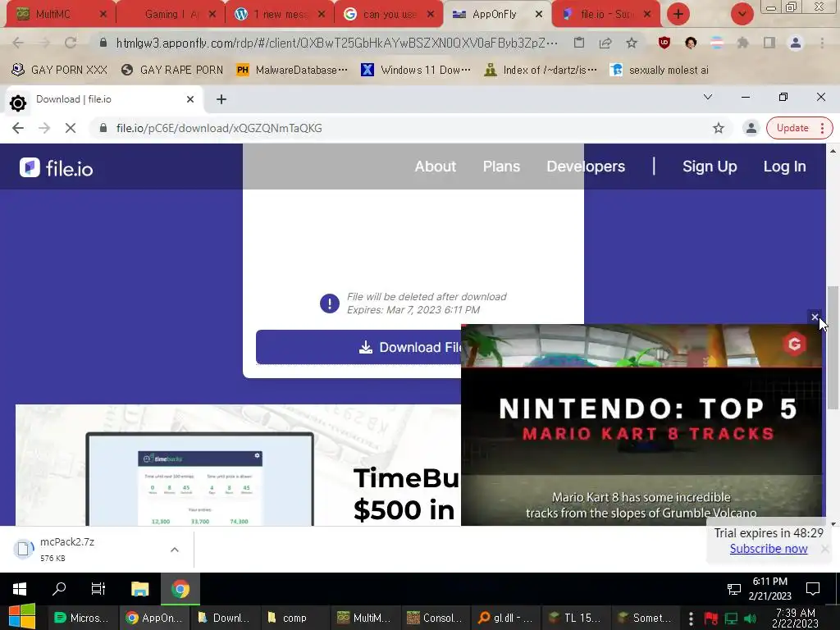Open the Windows 11 Download bookmark
This screenshot has height=630, width=840.
click(416, 70)
